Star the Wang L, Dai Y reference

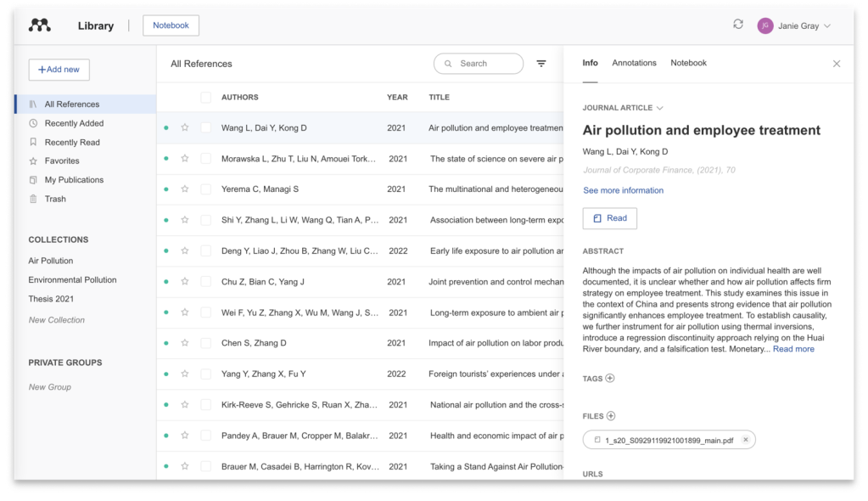tap(185, 128)
